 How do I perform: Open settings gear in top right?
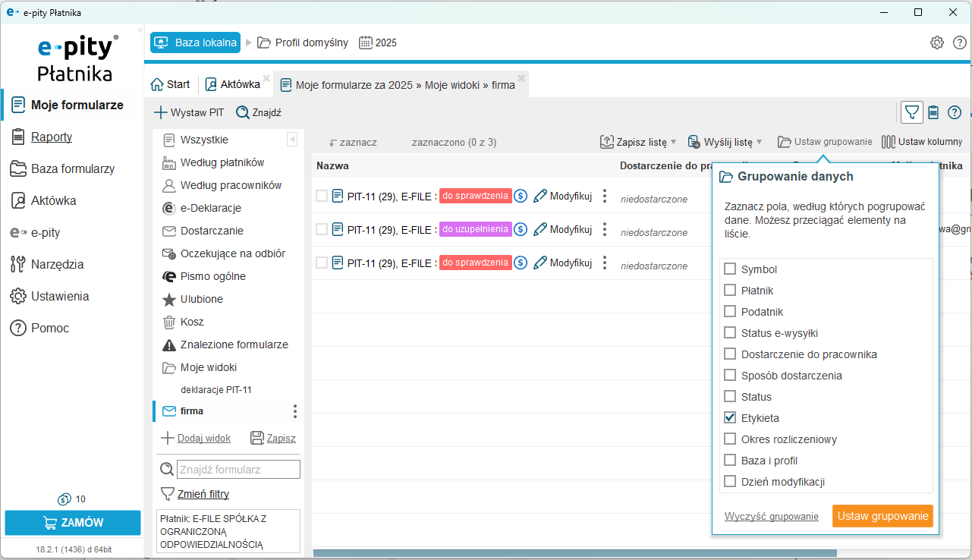click(937, 42)
